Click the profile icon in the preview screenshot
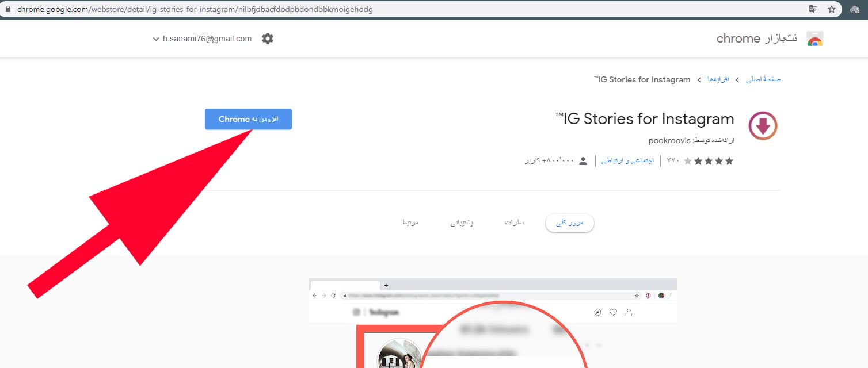This screenshot has width=868, height=368. point(628,312)
